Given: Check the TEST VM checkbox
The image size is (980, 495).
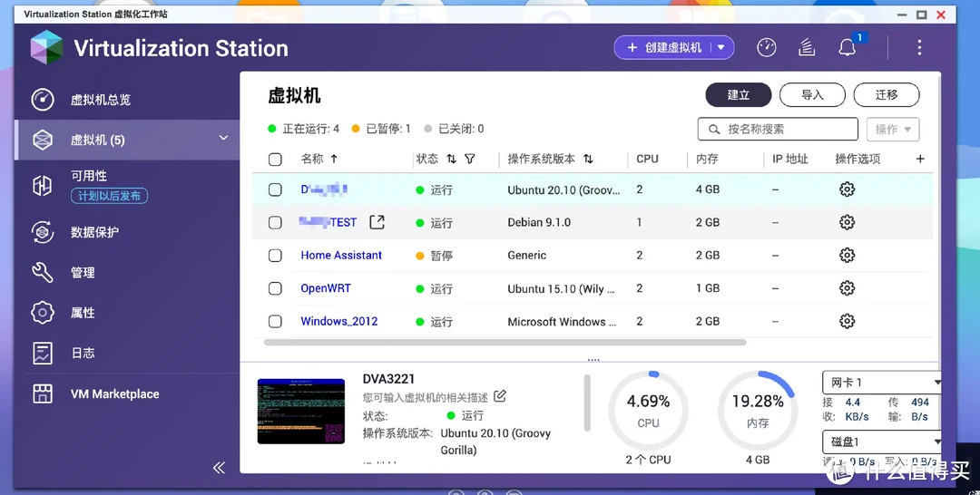Looking at the screenshot, I should [x=275, y=222].
